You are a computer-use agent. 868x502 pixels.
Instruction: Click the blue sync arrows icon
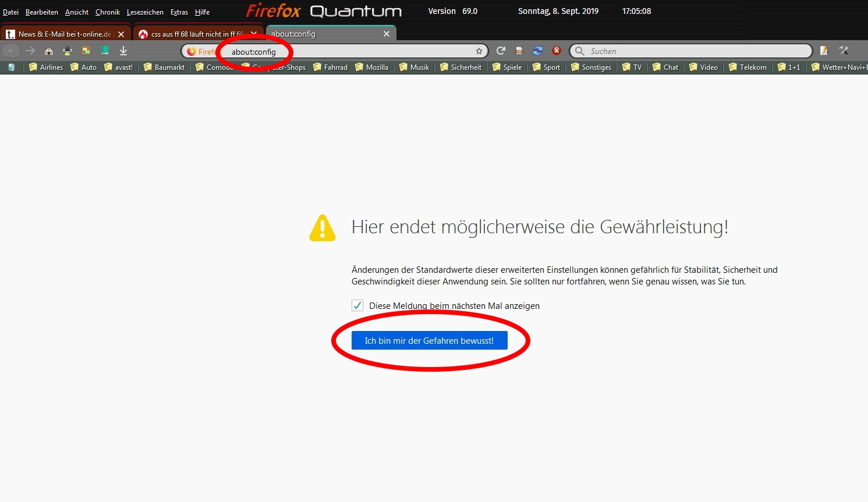pos(538,51)
